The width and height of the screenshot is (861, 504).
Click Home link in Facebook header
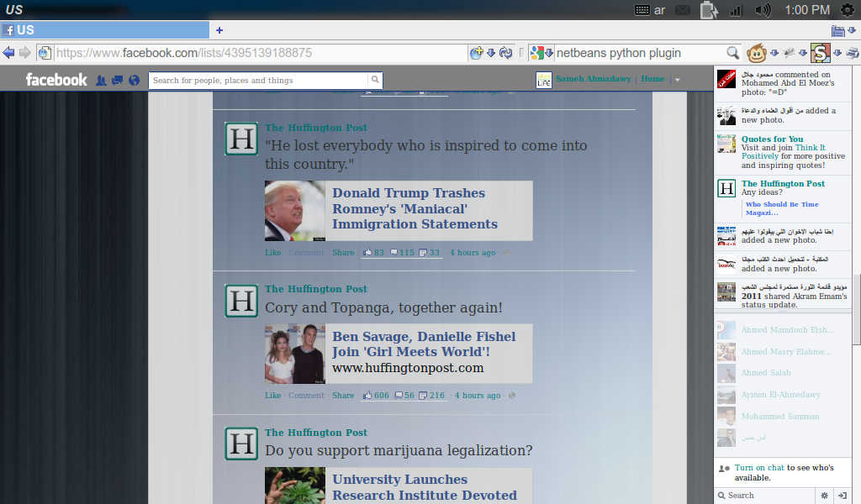652,79
